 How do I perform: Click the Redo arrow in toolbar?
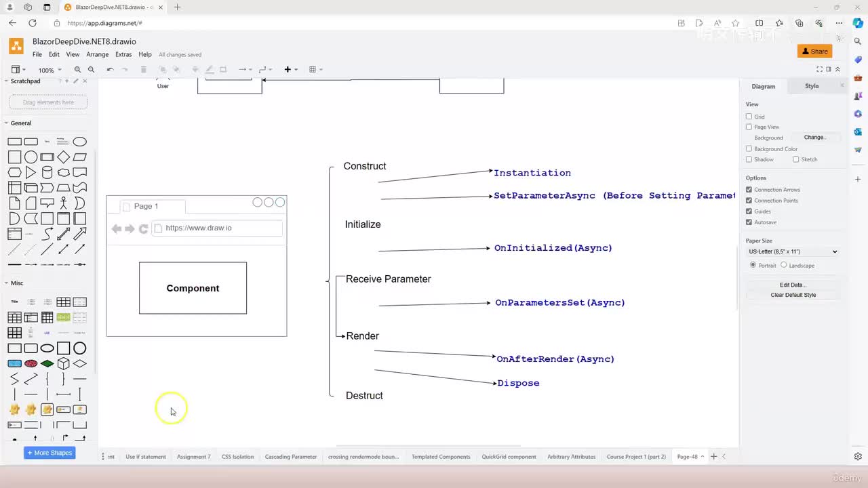click(x=125, y=70)
